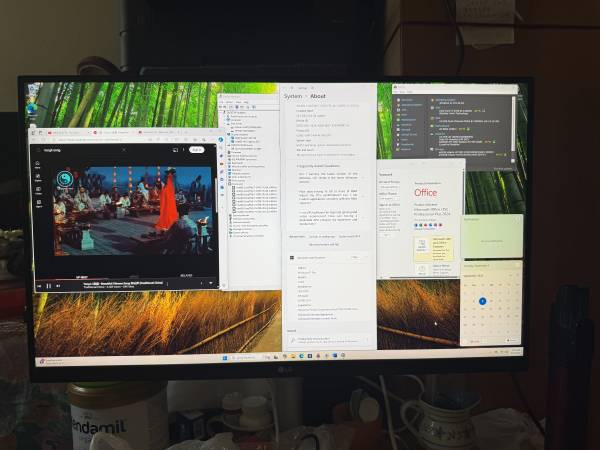
Task: Open the Microsoft Edge shortcut on the desktop
Action: pos(32,108)
